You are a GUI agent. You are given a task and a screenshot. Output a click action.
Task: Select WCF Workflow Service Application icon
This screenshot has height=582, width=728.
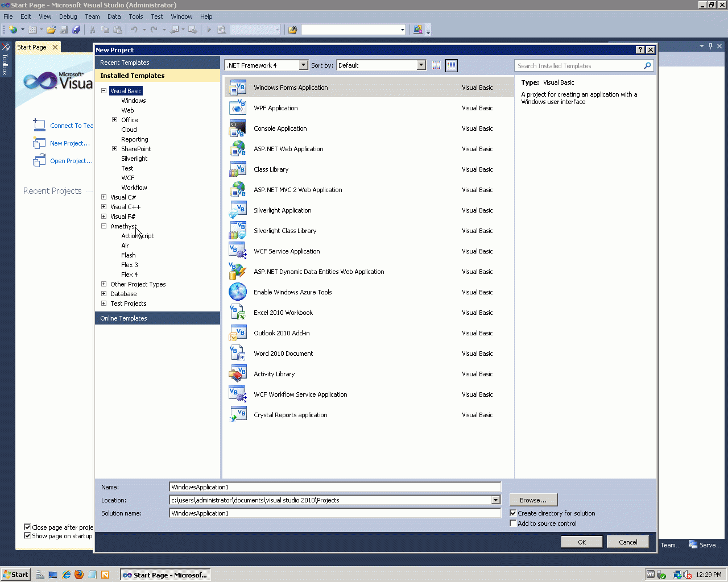tap(238, 394)
